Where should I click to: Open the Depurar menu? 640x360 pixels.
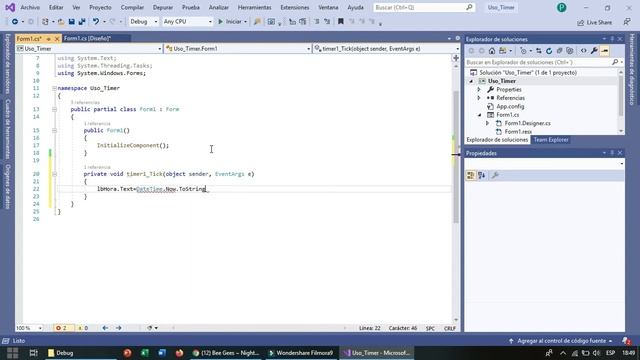[x=163, y=7]
